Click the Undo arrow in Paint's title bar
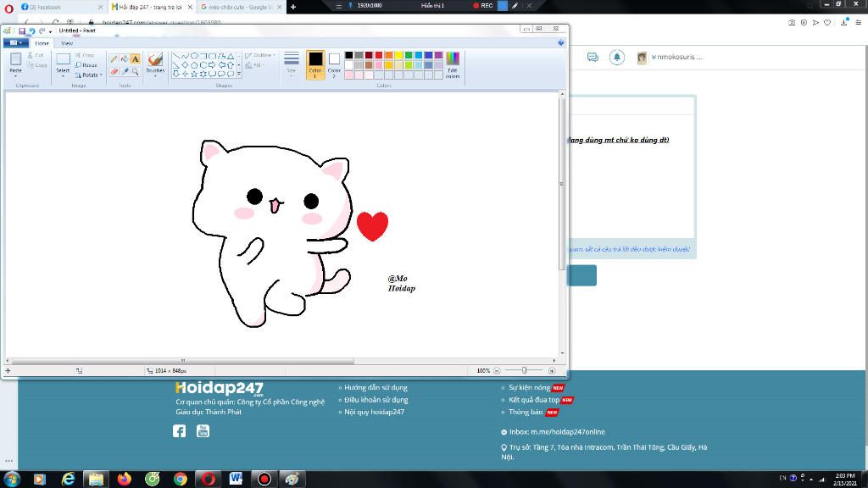 click(x=32, y=31)
